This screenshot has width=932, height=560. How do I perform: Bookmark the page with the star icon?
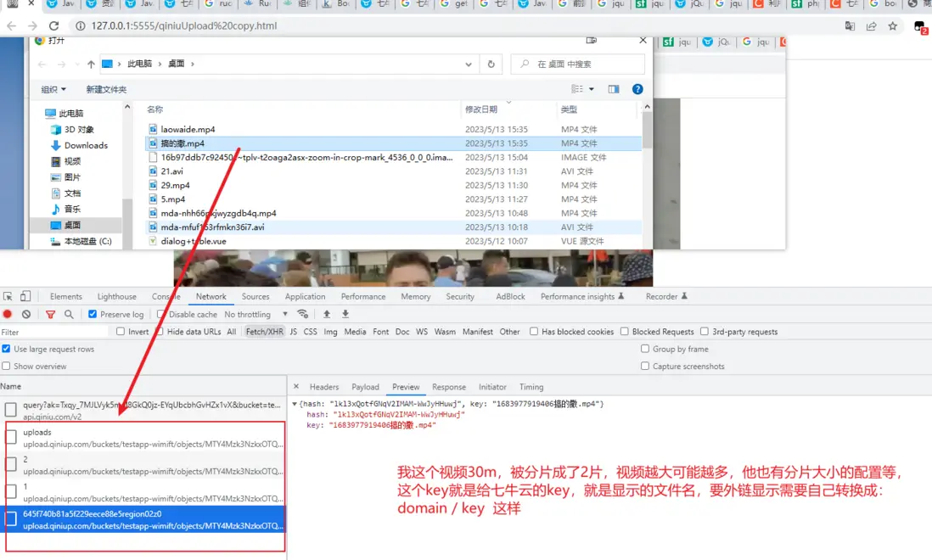[893, 26]
